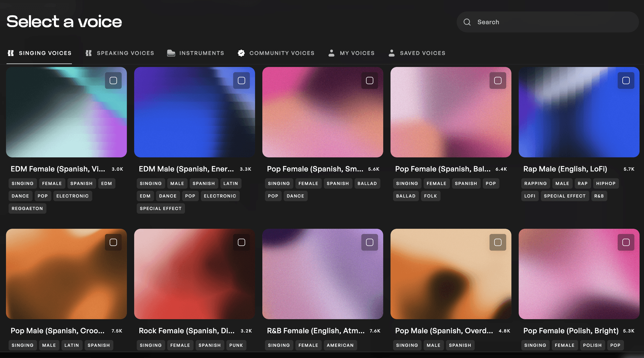Viewport: 644px width, 358px height.
Task: Click the Pop Female (Spanish, Bal... title
Action: coord(443,169)
